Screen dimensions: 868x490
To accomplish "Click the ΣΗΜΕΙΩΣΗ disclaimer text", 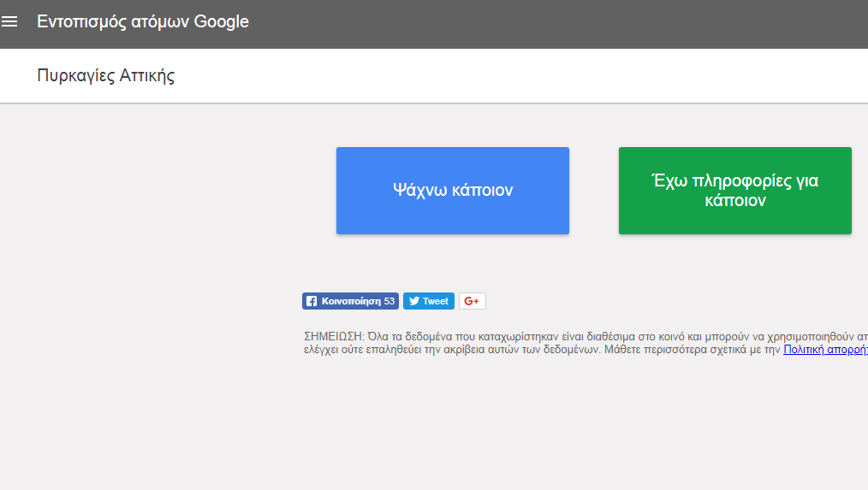I will point(586,343).
